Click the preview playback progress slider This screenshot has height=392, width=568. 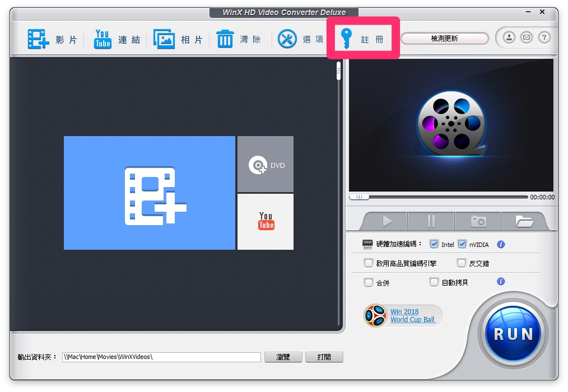(438, 197)
